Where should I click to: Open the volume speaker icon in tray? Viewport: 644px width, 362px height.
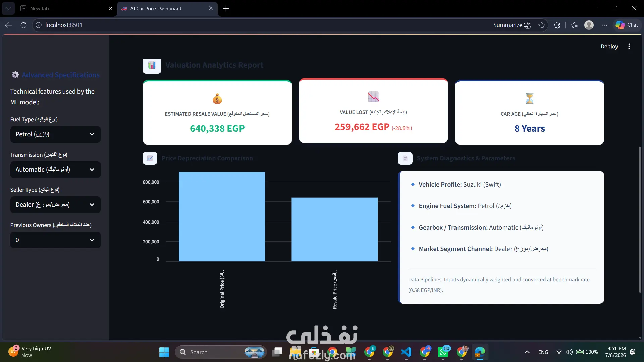click(569, 352)
